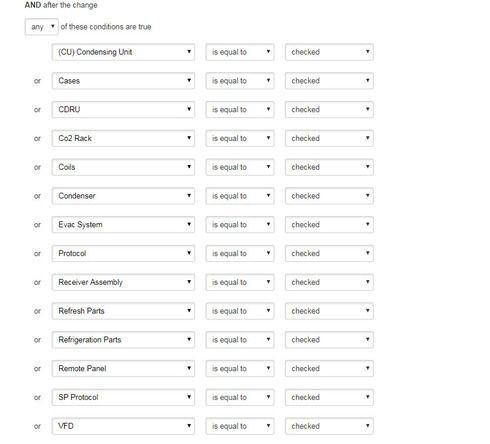Image resolution: width=490 pixels, height=444 pixels.
Task: Open checked value dropdown for Co2 Rack
Action: (329, 138)
